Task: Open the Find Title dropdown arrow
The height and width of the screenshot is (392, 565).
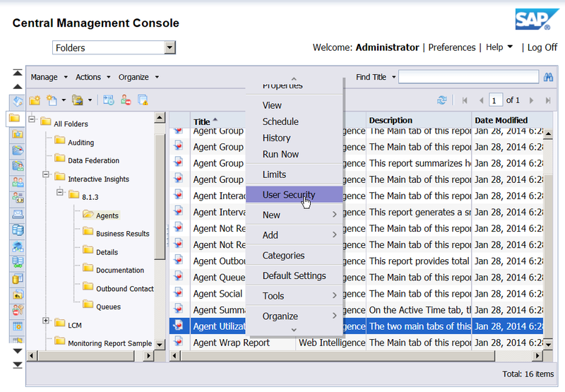Action: point(393,77)
